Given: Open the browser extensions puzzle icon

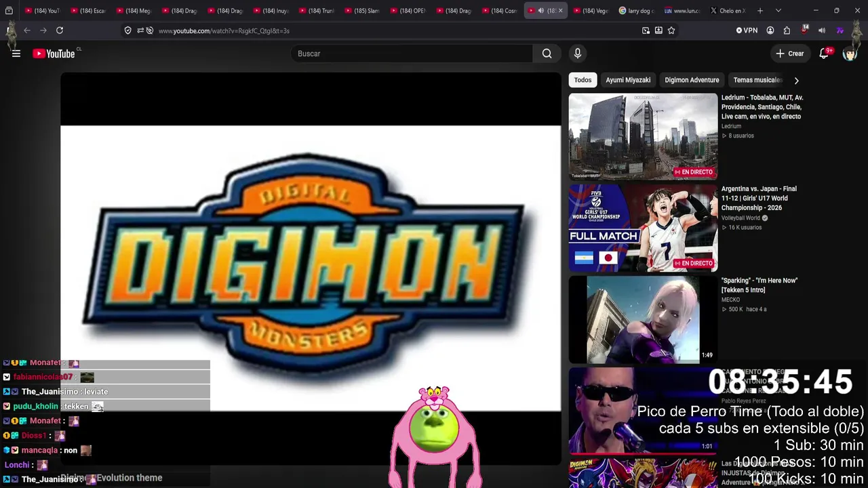Looking at the screenshot, I should [787, 30].
